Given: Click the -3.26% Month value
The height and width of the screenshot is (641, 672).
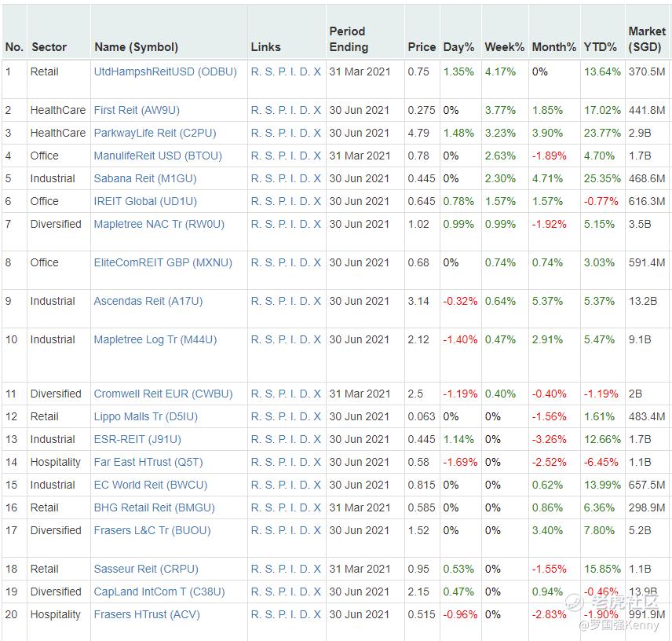Looking at the screenshot, I should 549,439.
